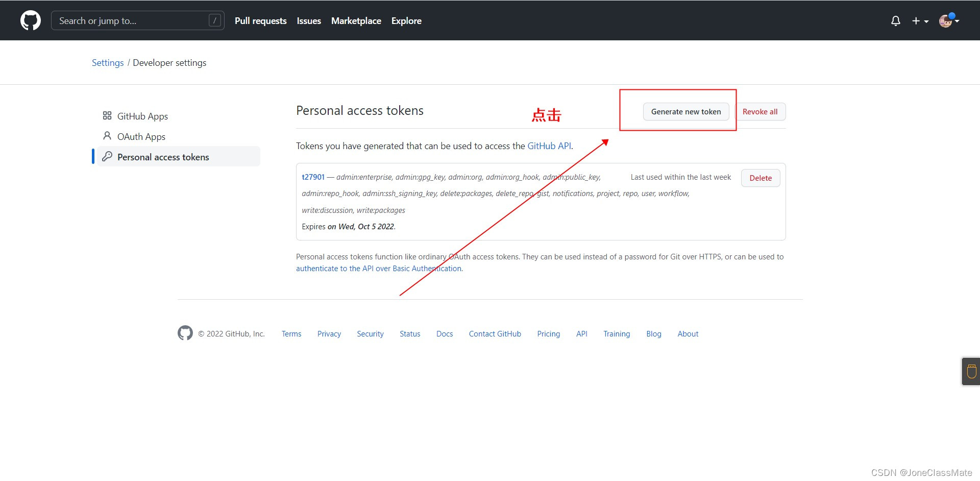The width and height of the screenshot is (980, 481).
Task: Open Issues in the top navigation
Action: click(x=309, y=21)
